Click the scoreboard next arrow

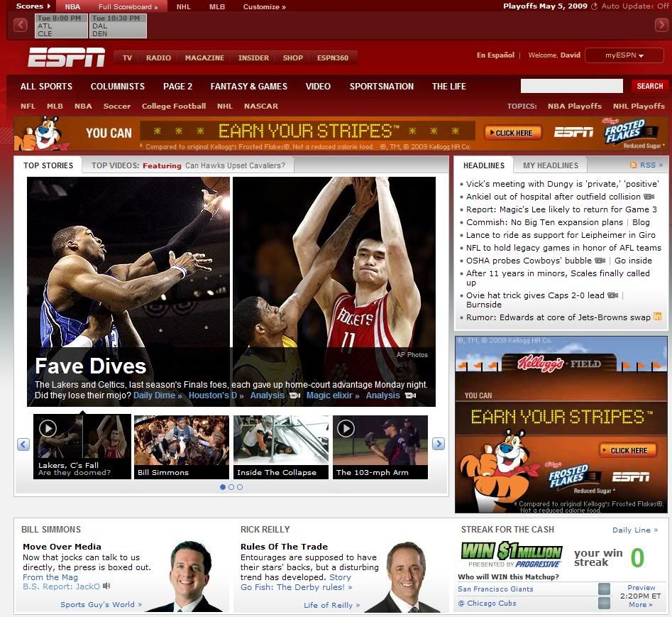(661, 25)
